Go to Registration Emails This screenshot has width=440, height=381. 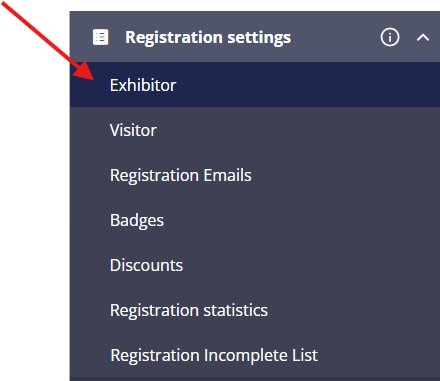[x=255, y=175]
